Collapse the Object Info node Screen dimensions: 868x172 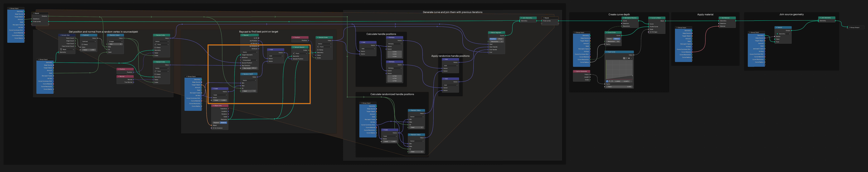pyautogui.click(x=213, y=106)
